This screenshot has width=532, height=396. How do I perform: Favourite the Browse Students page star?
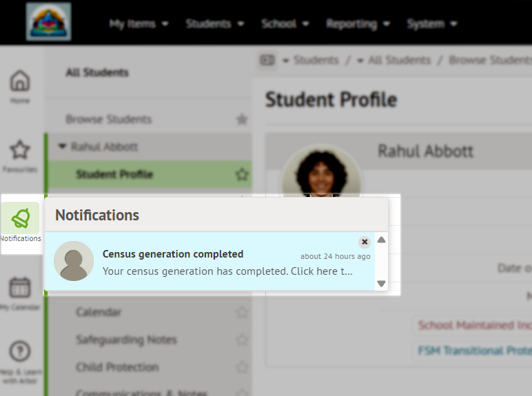(242, 120)
